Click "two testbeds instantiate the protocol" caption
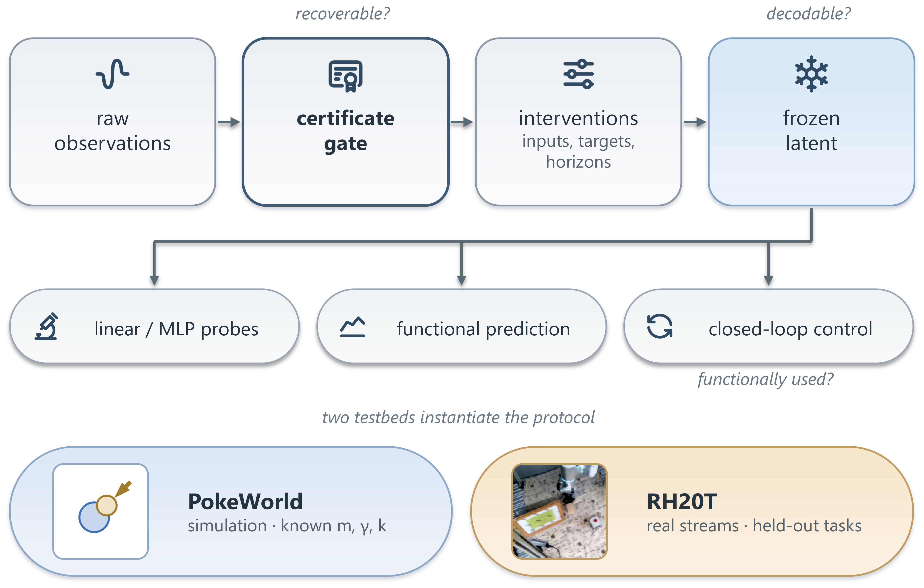This screenshot has height=588, width=924. point(459,417)
